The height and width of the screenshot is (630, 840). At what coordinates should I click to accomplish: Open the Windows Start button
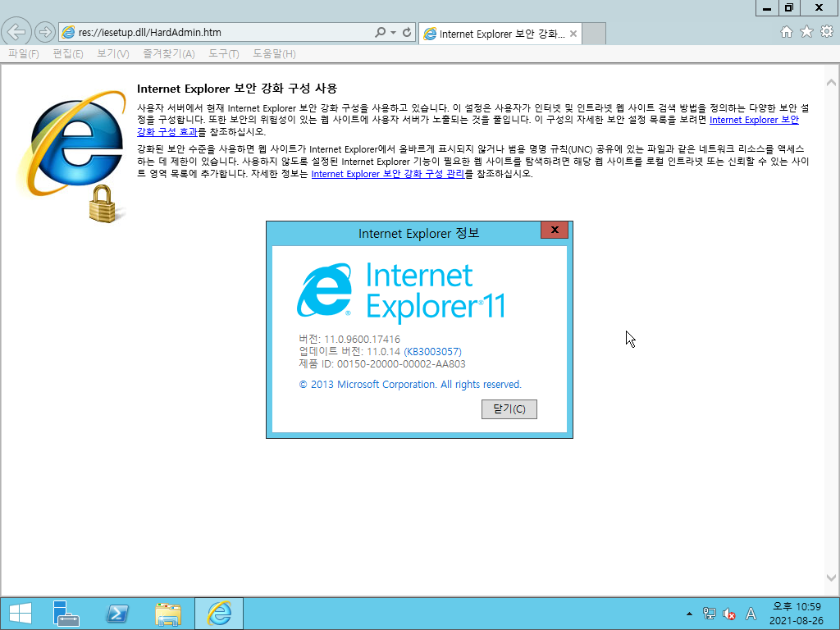[21, 614]
